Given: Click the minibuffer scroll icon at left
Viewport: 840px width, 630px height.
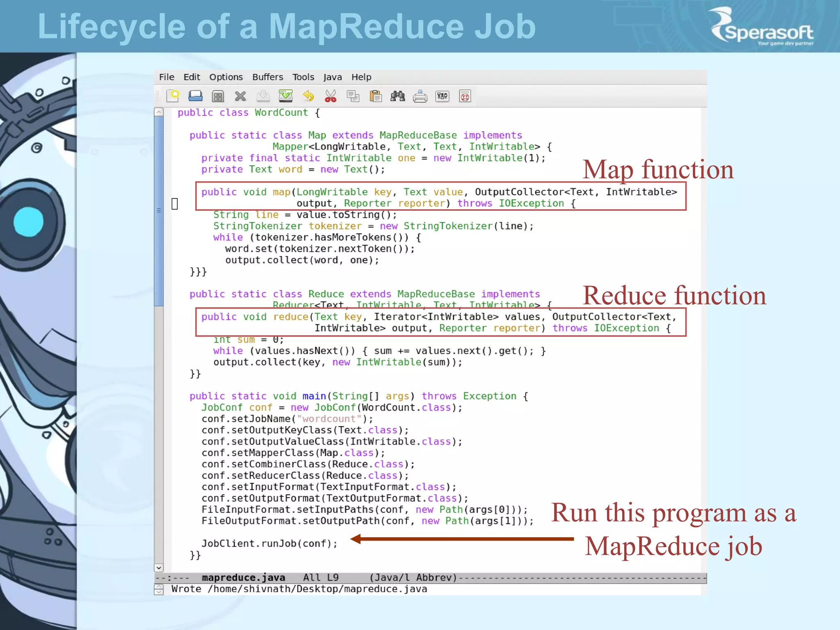Looking at the screenshot, I should (x=159, y=589).
